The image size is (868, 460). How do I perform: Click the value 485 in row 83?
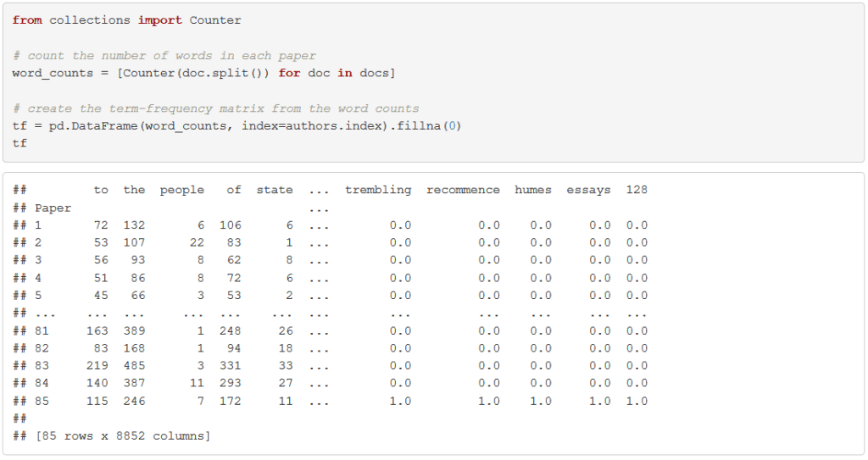(134, 366)
